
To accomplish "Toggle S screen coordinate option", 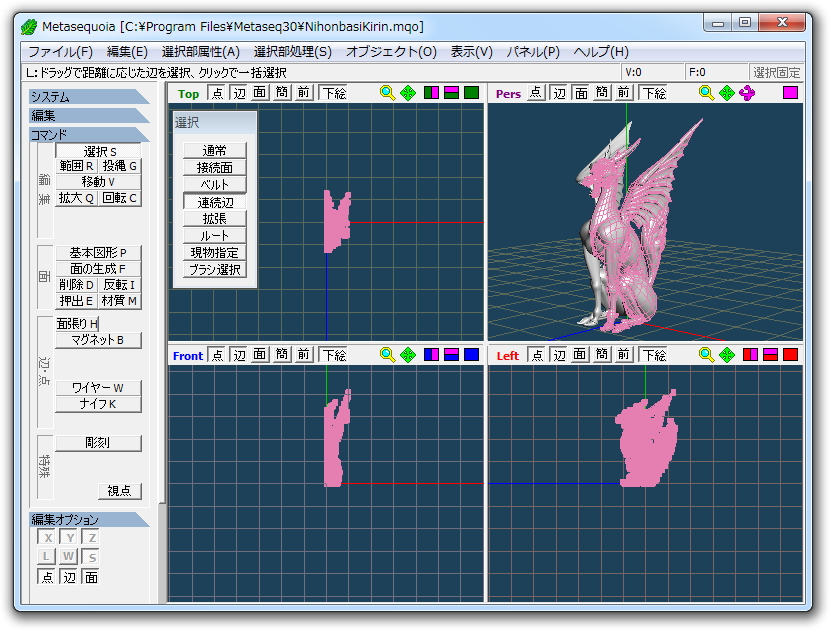I will point(91,557).
